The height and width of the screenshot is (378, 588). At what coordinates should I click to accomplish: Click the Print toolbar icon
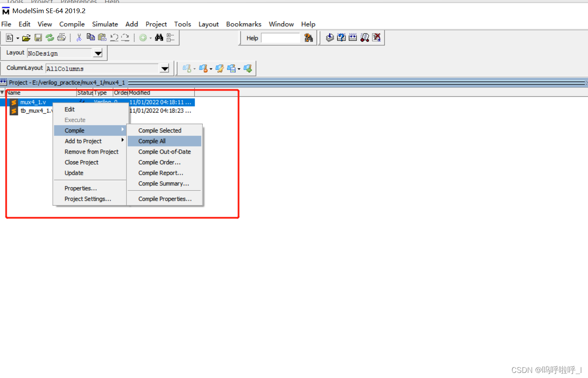[61, 38]
